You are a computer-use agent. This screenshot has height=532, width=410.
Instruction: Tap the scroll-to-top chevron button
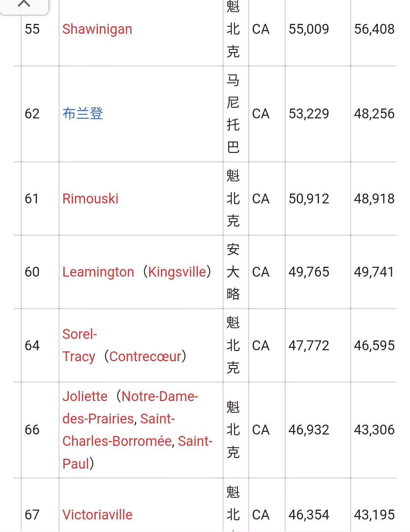click(x=24, y=5)
